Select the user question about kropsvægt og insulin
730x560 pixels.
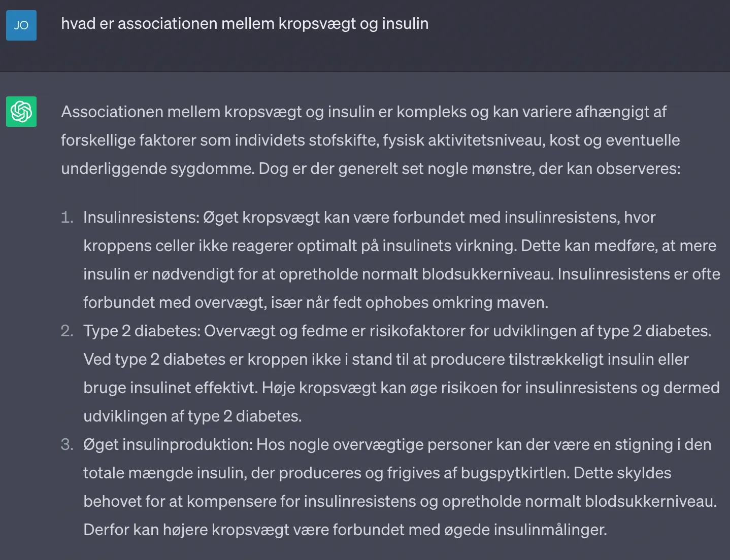tap(245, 24)
